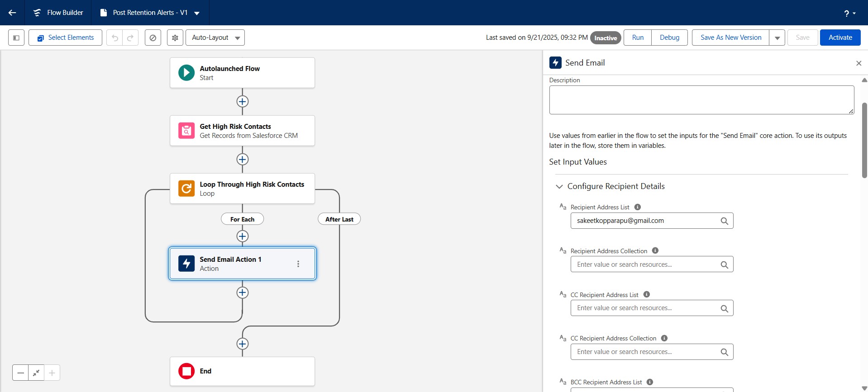This screenshot has width=868, height=392.
Task: Add element below Send Email Action 1
Action: (x=243, y=293)
